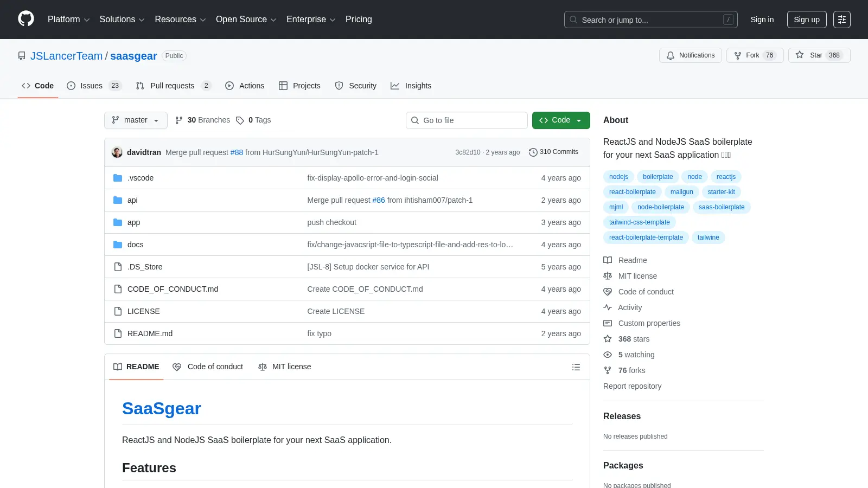Image resolution: width=868 pixels, height=488 pixels.
Task: Open appearance settings icon in header
Action: tap(842, 20)
